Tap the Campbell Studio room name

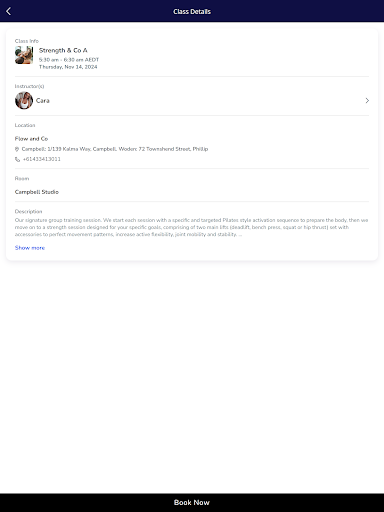(37, 192)
